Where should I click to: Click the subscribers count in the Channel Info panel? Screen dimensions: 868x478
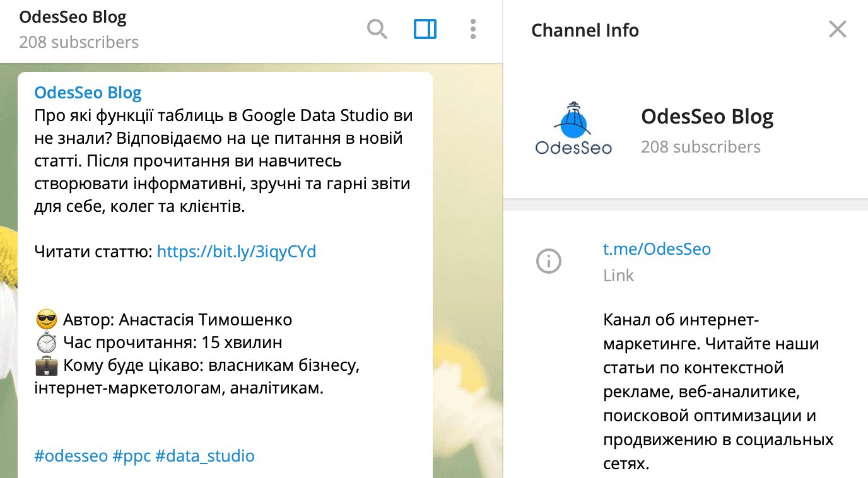pos(701,146)
